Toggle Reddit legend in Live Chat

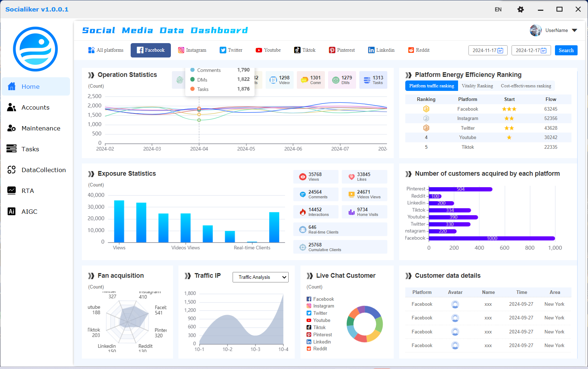pos(317,349)
